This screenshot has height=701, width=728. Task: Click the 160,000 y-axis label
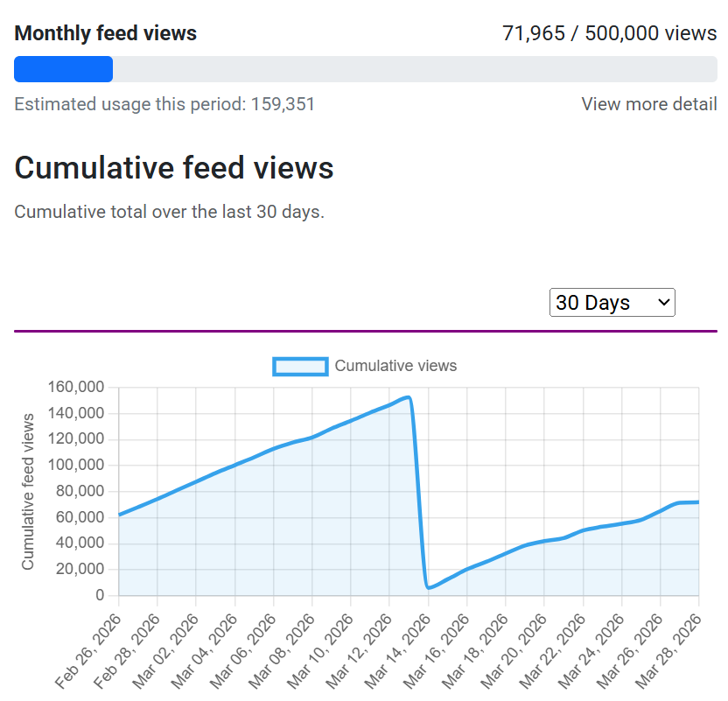pyautogui.click(x=78, y=387)
